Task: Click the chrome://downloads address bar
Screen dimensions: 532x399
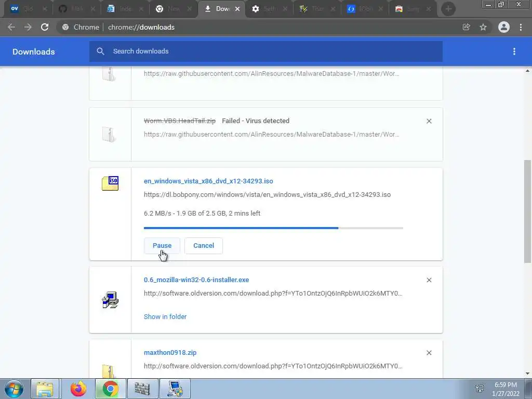Action: pyautogui.click(x=141, y=27)
